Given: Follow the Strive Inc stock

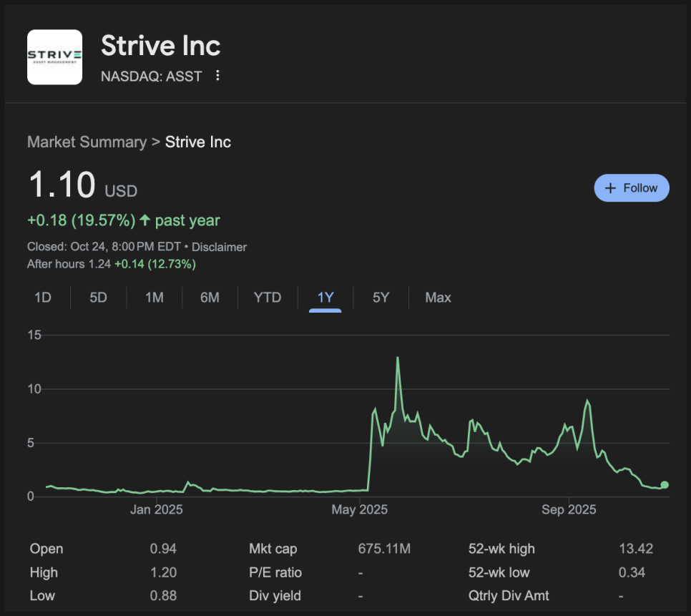Looking at the screenshot, I should 631,188.
